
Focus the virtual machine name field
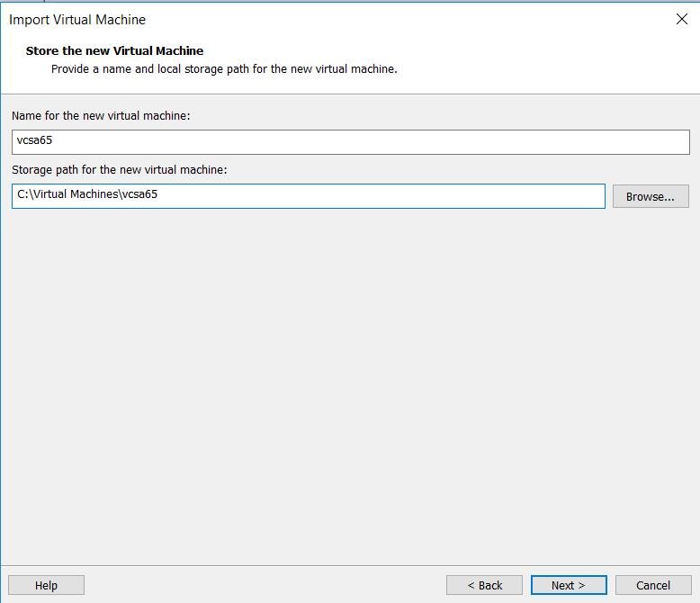click(350, 142)
